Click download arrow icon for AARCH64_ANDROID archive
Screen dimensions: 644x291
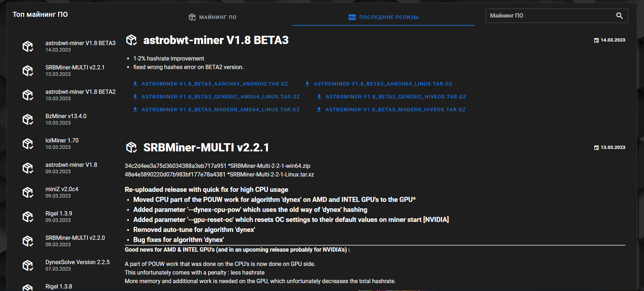coord(135,84)
